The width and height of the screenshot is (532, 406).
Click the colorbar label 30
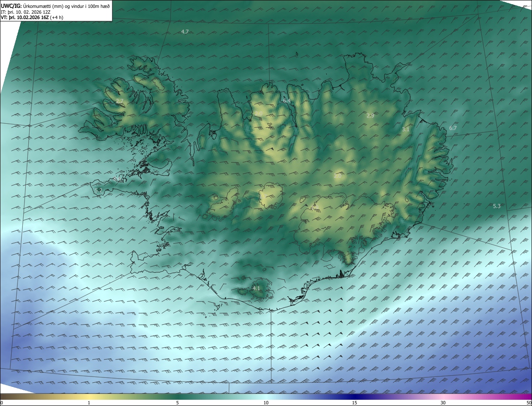pyautogui.click(x=443, y=403)
